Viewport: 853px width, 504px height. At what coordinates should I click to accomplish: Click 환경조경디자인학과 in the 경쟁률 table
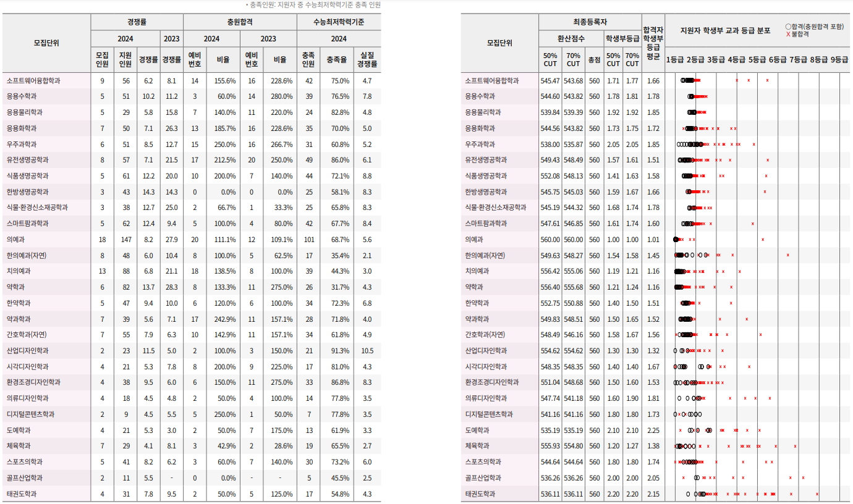[33, 382]
